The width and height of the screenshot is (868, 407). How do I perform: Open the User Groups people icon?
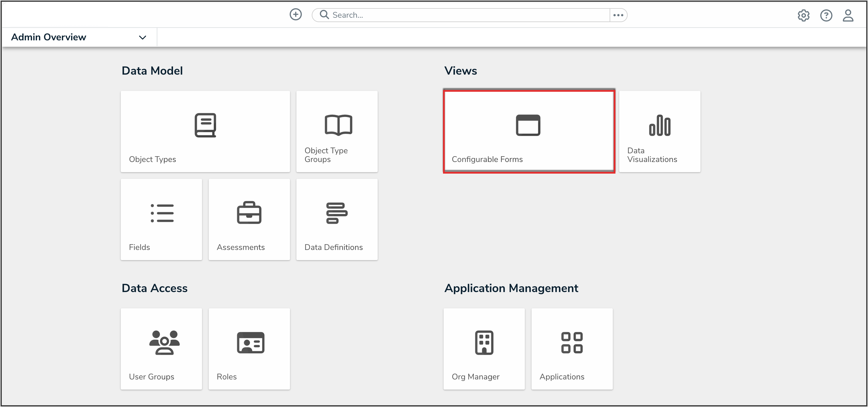click(164, 343)
